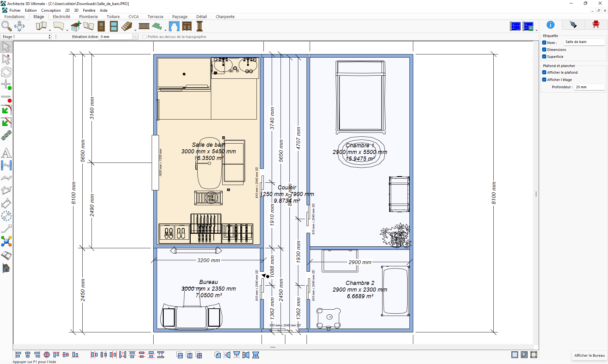
Task: Toggle the Nom label checkbox
Action: pyautogui.click(x=544, y=43)
